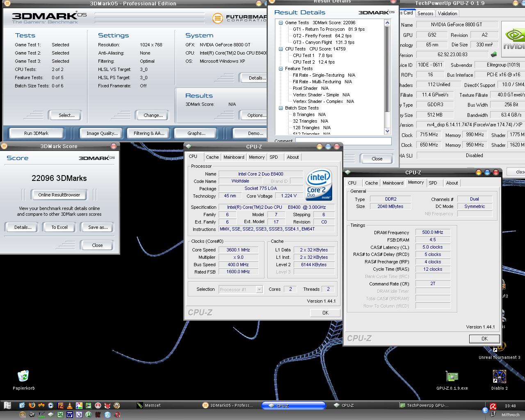
Task: Click Filtering & AA button
Action: [x=149, y=133]
